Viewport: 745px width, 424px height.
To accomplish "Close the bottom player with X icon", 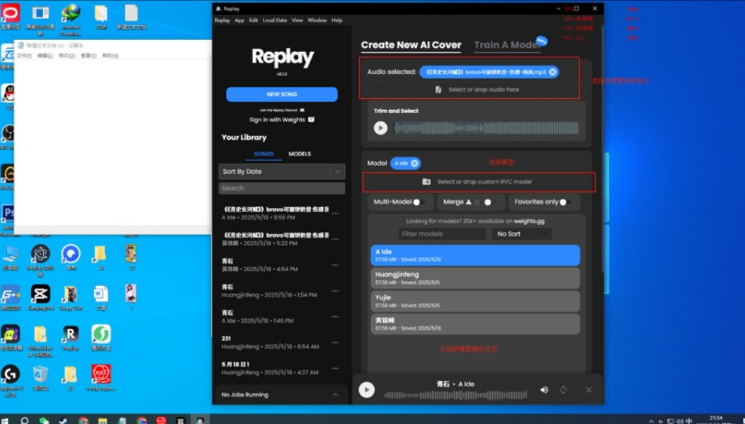I will (x=589, y=390).
